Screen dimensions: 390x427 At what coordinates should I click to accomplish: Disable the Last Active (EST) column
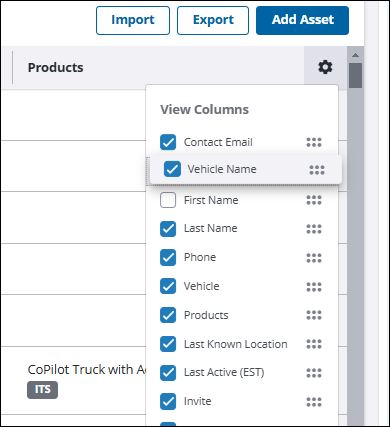click(168, 373)
